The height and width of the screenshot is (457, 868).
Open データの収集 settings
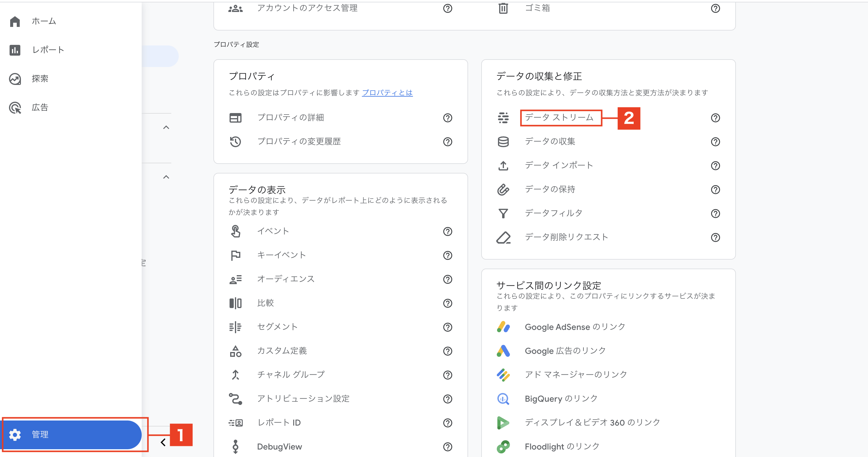coord(550,141)
